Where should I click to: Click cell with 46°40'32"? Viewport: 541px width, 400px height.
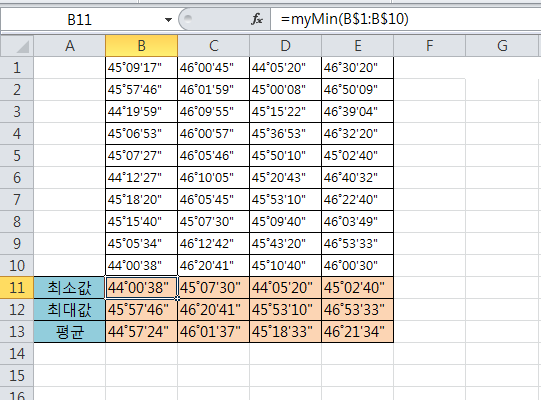(357, 178)
